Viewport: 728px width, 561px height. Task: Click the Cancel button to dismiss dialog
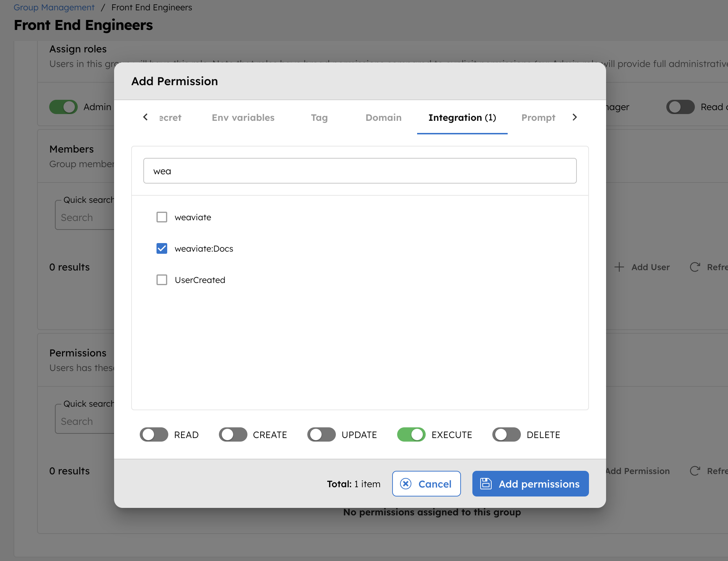coord(426,484)
